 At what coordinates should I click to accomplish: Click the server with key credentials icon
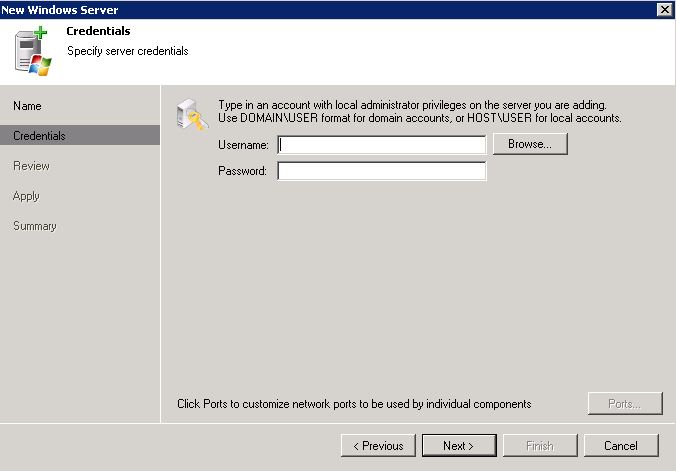coord(192,114)
